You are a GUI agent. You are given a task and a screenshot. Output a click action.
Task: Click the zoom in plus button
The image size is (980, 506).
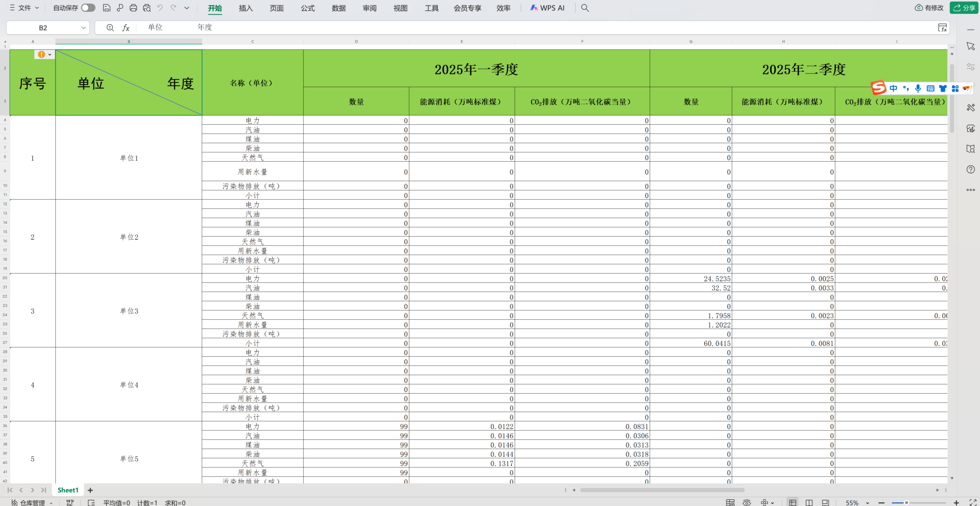pos(956,502)
